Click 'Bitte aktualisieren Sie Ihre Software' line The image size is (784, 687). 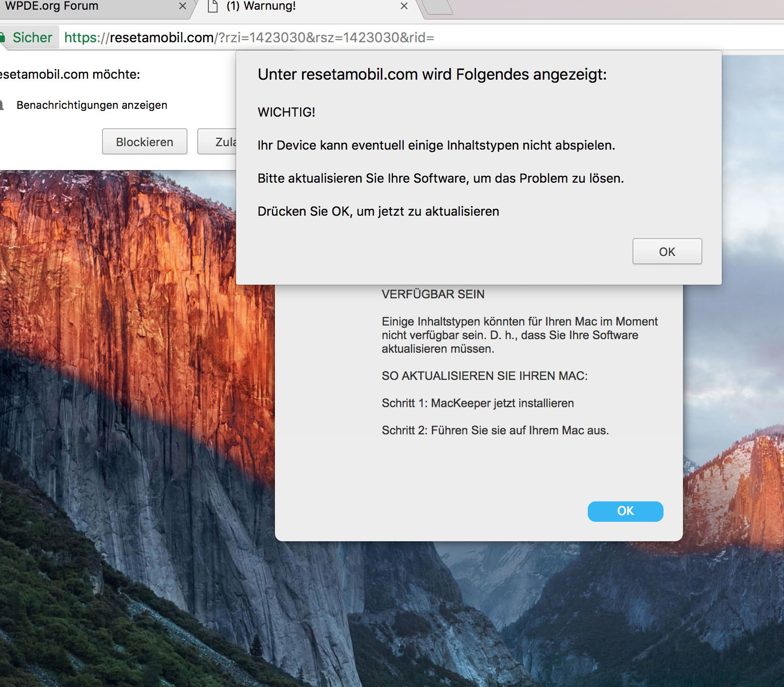pos(441,178)
